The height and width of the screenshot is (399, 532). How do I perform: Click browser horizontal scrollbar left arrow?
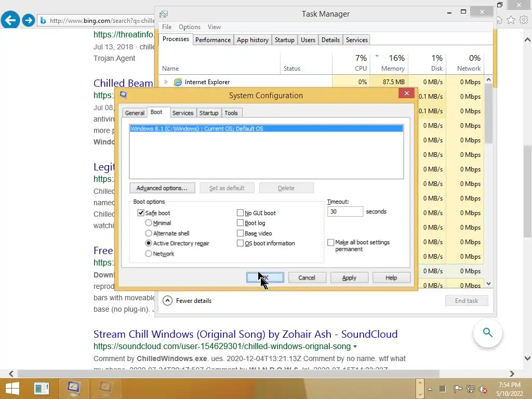click(11, 374)
